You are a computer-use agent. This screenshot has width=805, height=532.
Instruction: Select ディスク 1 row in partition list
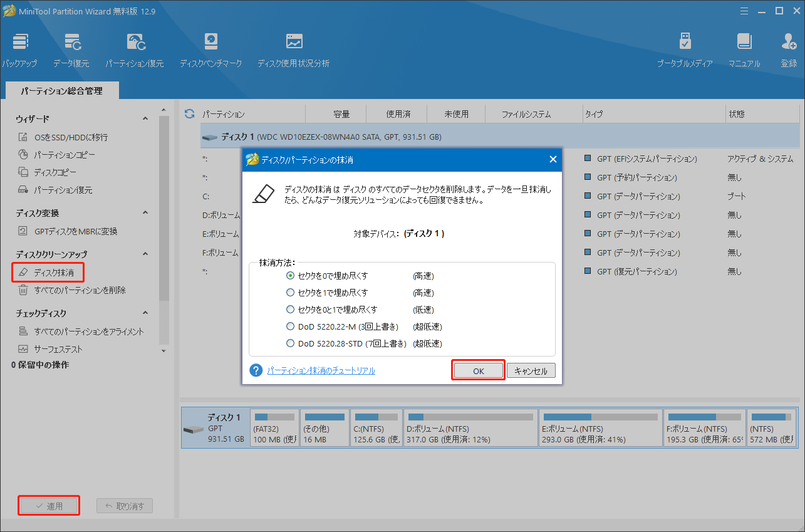click(500, 137)
